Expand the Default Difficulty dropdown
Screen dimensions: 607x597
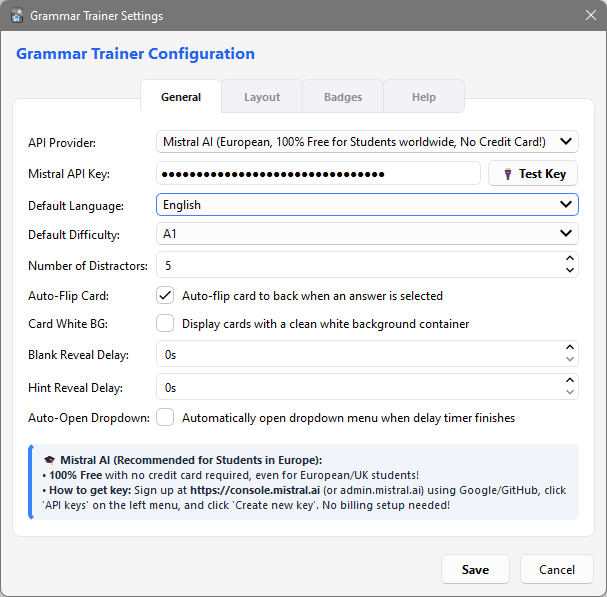click(367, 233)
